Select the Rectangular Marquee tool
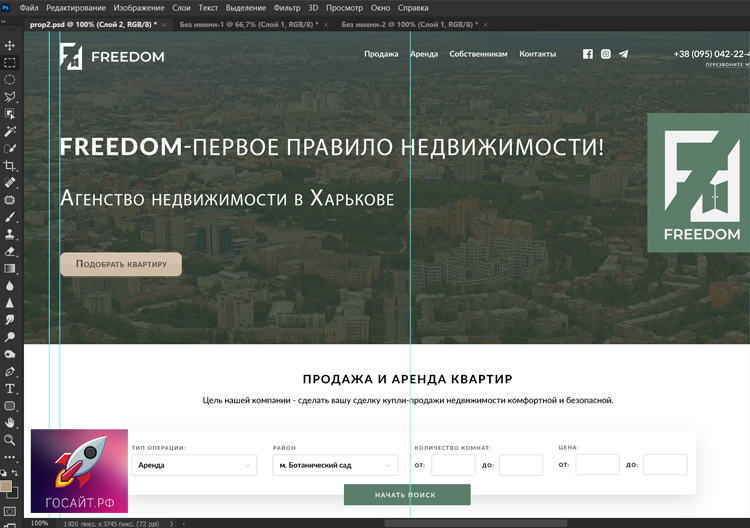The height and width of the screenshot is (528, 750). click(10, 62)
